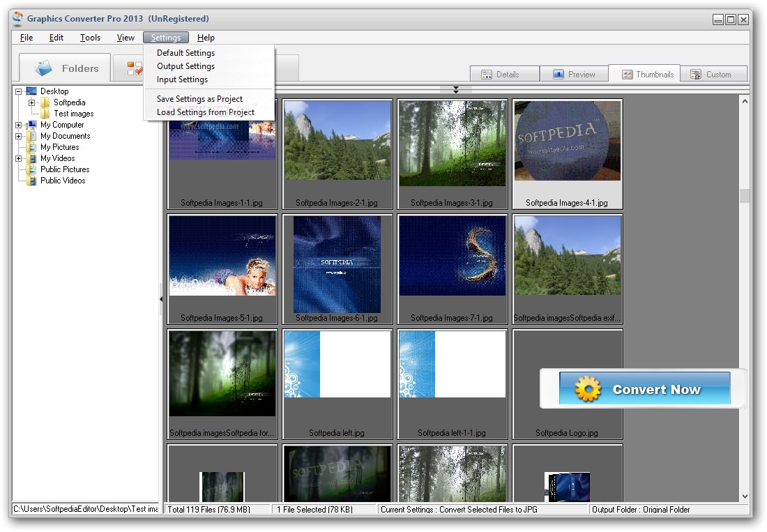Switch to Details view tab
Screen dimensions: 767x532
coord(504,75)
